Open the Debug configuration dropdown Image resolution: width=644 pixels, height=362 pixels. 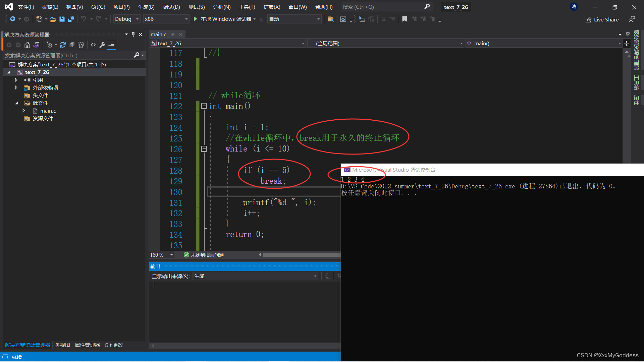(x=126, y=19)
